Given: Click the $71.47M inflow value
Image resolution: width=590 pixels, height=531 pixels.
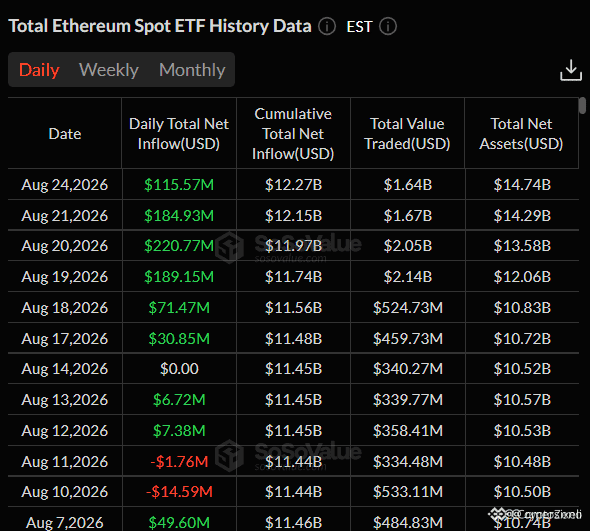Looking at the screenshot, I should coord(179,308).
